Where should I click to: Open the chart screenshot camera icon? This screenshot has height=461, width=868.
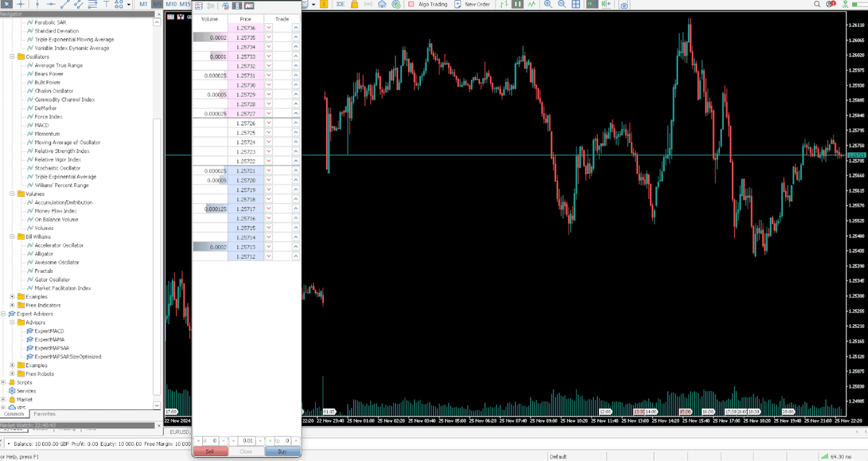click(x=623, y=5)
